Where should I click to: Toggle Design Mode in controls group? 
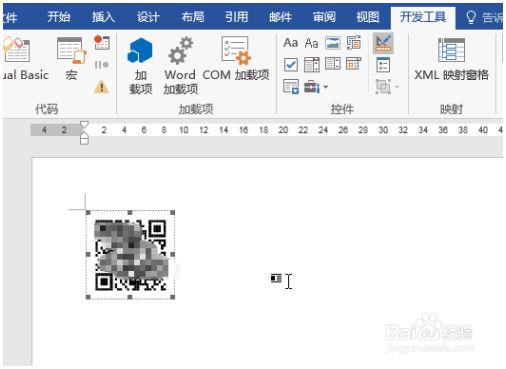pyautogui.click(x=383, y=43)
